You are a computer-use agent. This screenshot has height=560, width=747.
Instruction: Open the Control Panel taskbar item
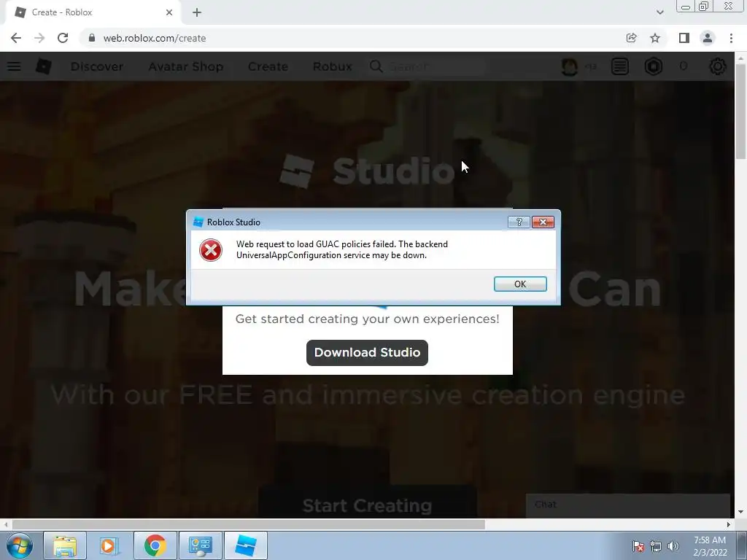coord(200,545)
